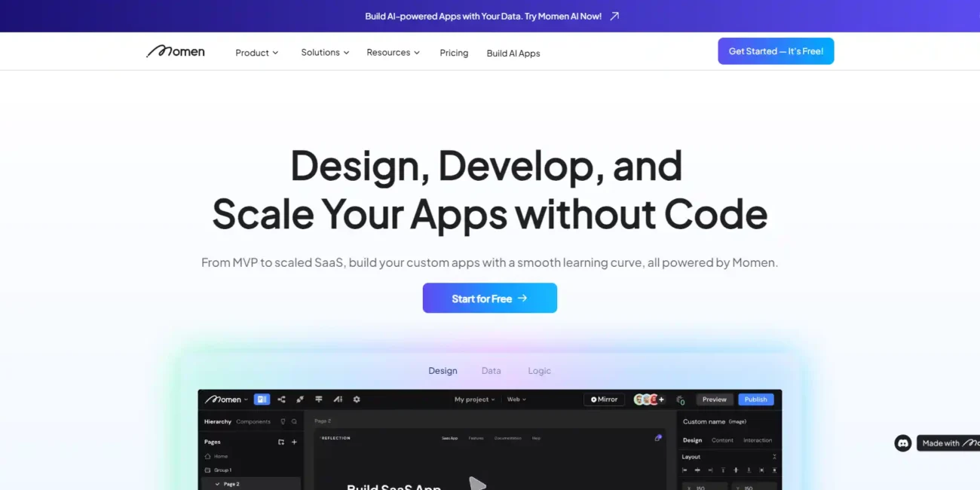Click the Mirror button in editor

tap(604, 400)
